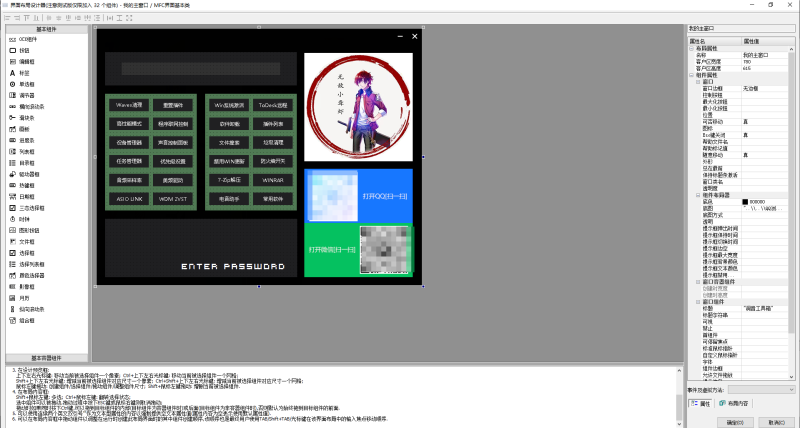The width and height of the screenshot is (800, 428).
Task: Open the 基本组件 palette header
Action: pyautogui.click(x=47, y=29)
